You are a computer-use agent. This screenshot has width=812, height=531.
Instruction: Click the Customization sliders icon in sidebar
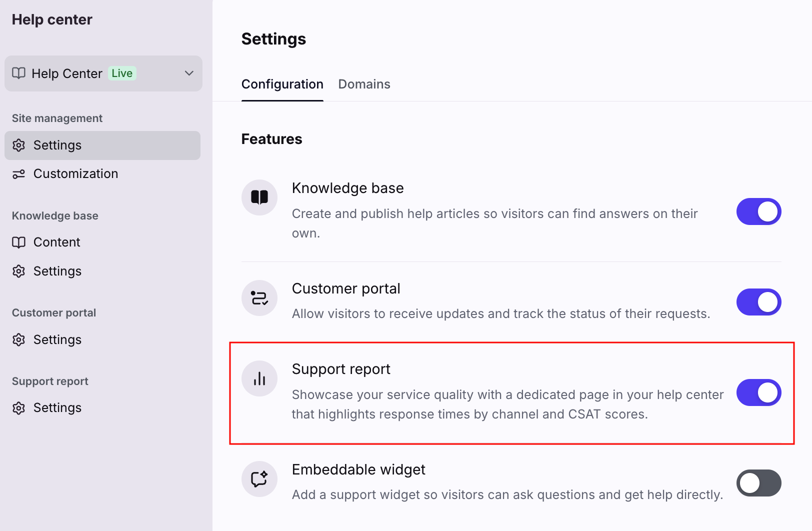click(x=19, y=174)
